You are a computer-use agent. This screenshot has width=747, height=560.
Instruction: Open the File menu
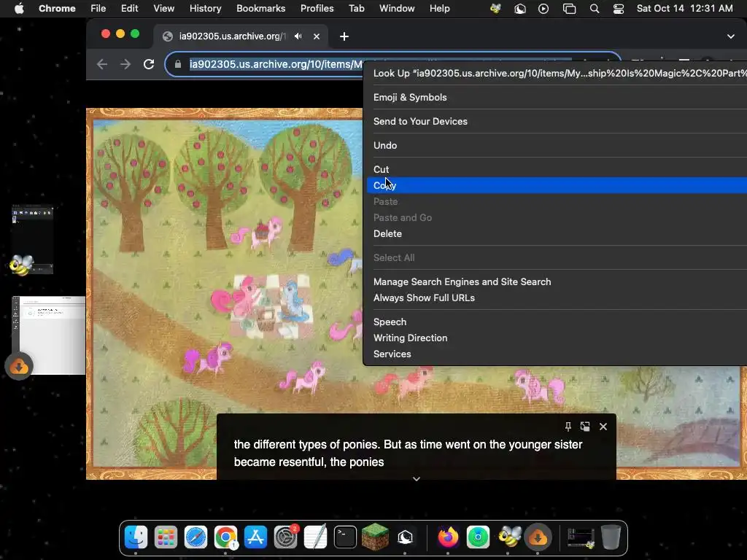[98, 8]
